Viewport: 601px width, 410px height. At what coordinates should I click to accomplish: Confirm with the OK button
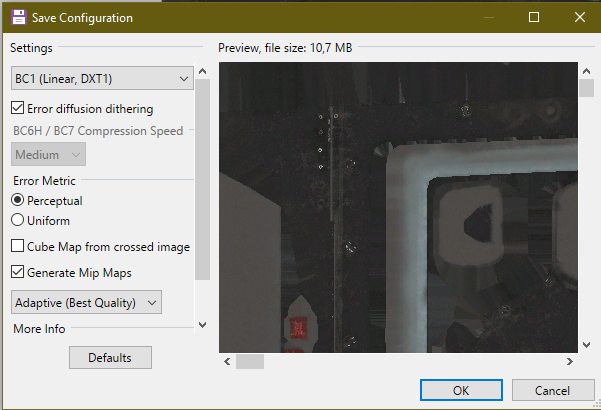coord(461,390)
